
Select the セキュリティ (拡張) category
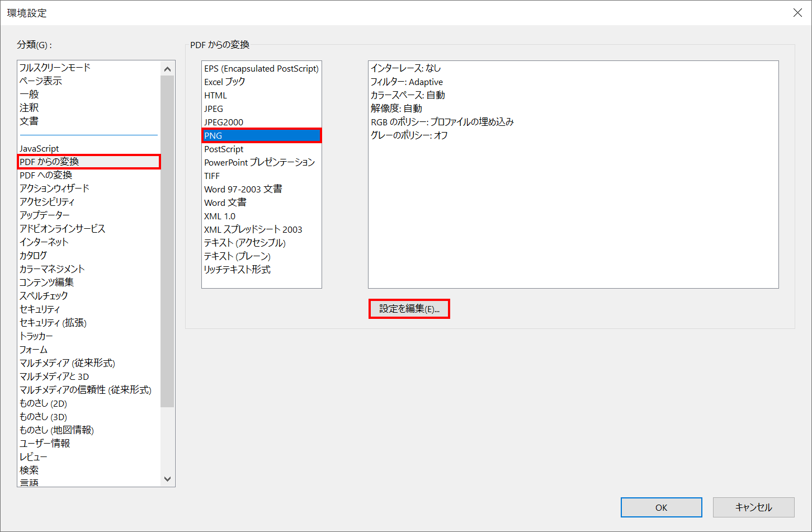55,322
